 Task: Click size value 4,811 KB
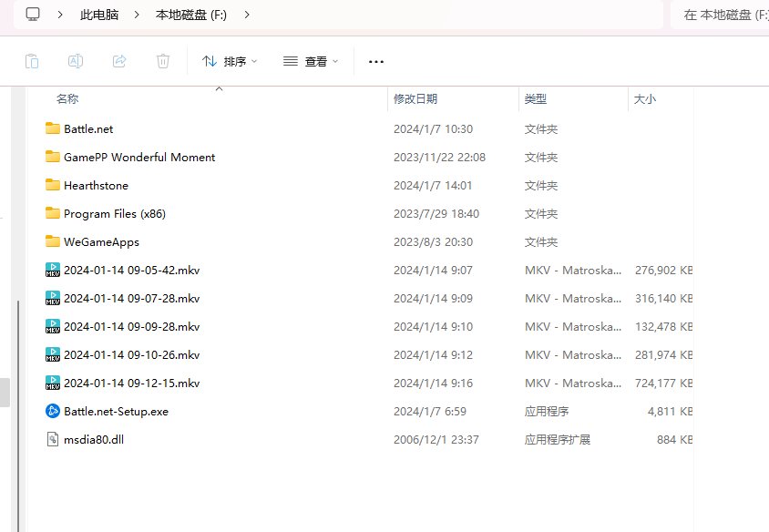coord(670,412)
